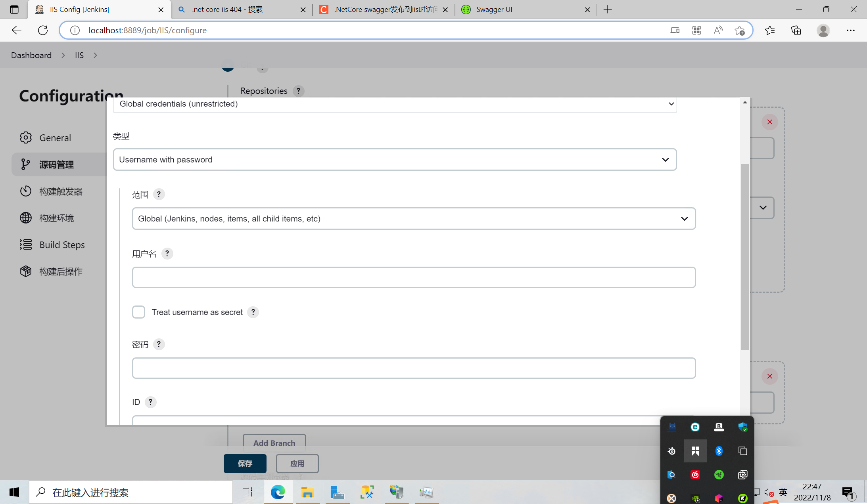Viewport: 867px width, 504px height.
Task: Expand Global credentials domain dropdown
Action: pyautogui.click(x=395, y=104)
